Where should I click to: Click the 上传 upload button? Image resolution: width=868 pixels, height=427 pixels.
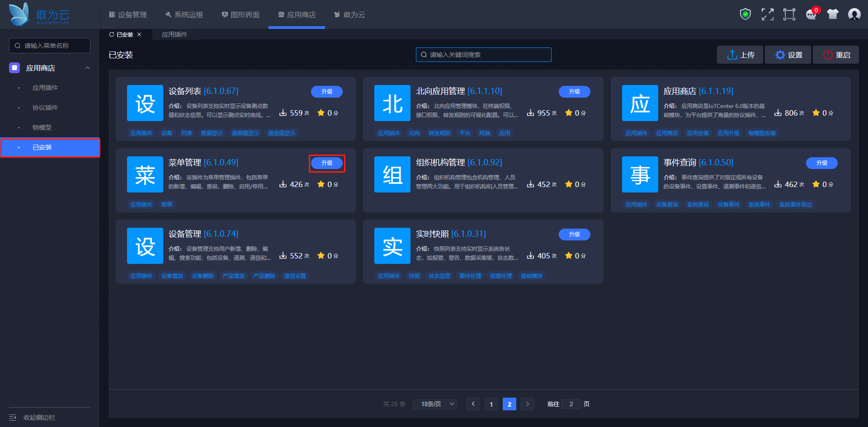[x=740, y=55]
